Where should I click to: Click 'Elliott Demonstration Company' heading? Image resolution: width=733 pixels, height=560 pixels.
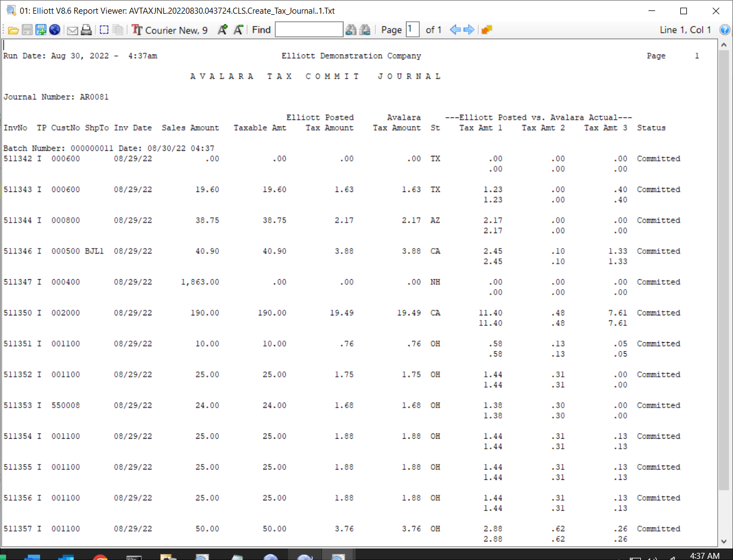[351, 56]
